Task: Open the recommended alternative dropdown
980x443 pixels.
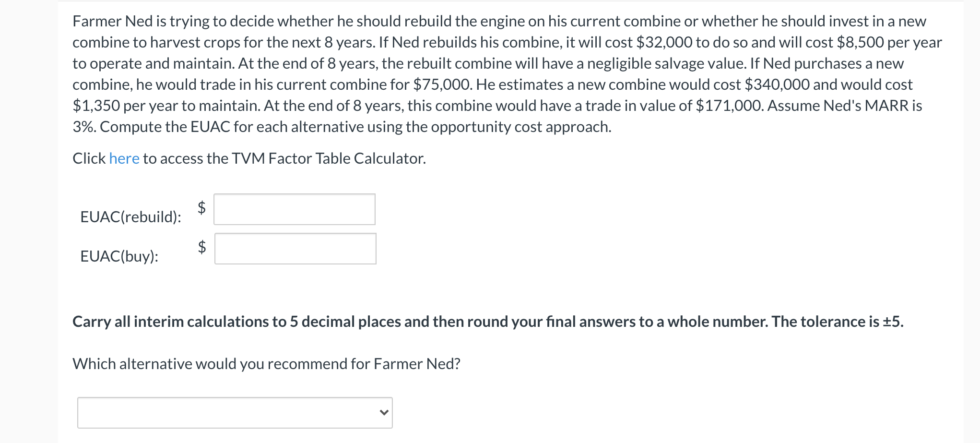Action: (x=235, y=413)
